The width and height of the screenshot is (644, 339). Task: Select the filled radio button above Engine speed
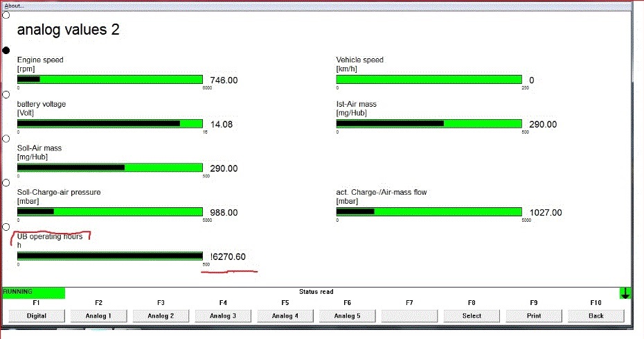[x=6, y=51]
